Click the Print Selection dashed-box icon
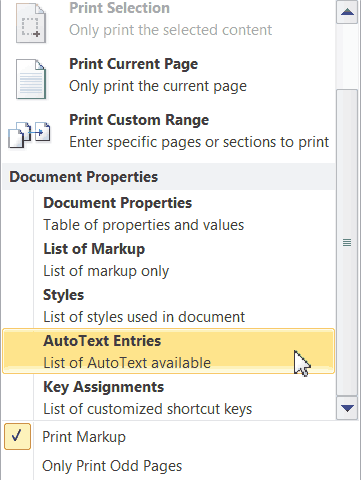361x480 pixels. [x=31, y=24]
